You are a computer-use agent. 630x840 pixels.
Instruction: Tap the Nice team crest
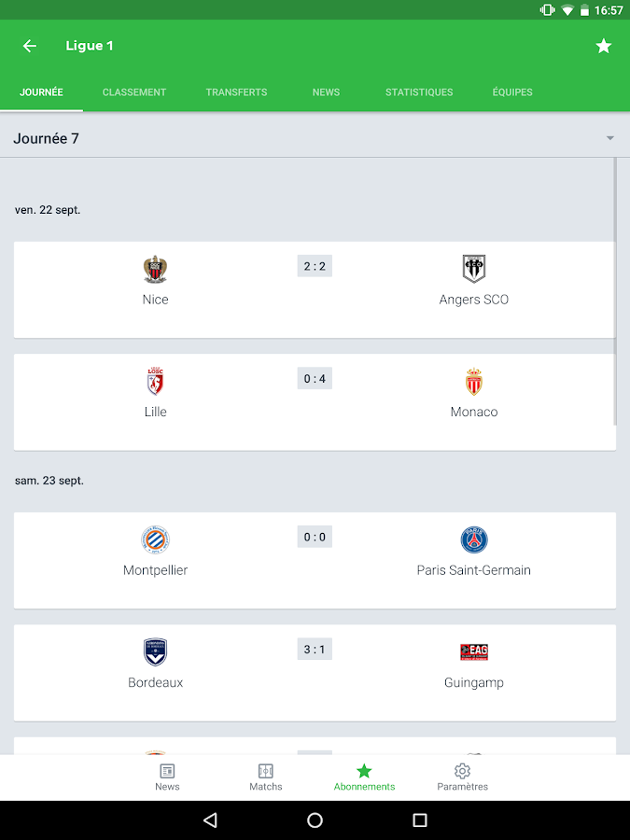[155, 269]
